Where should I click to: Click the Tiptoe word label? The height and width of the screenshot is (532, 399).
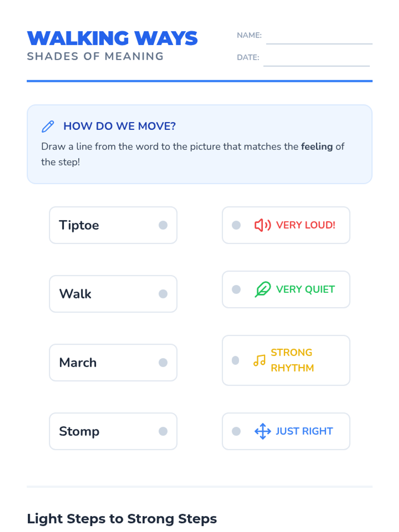coord(79,225)
